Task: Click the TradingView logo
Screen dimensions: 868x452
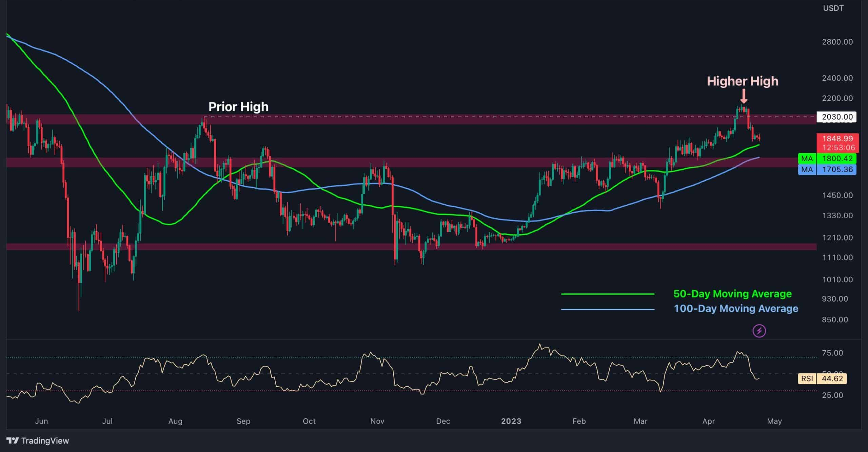Action: point(38,440)
